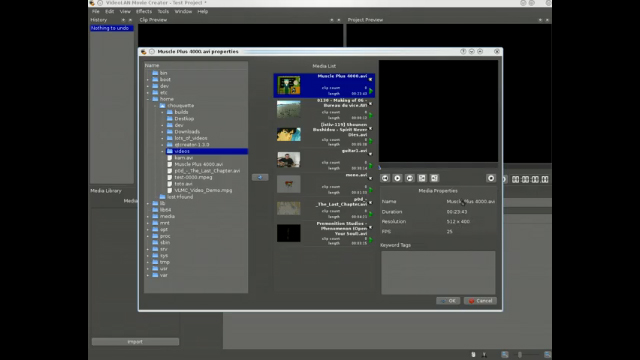
Task: Adjust the timeline zoom slider
Action: 520,355
